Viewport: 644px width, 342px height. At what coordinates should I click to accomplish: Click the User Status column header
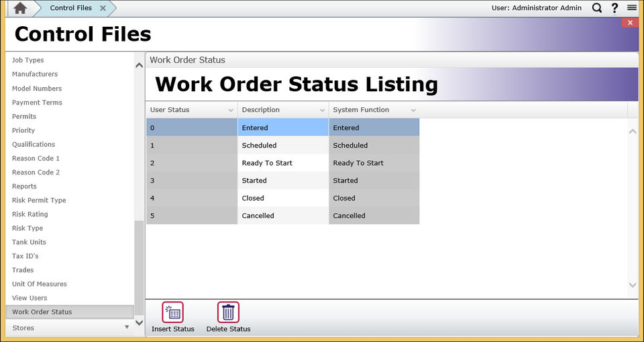point(192,110)
